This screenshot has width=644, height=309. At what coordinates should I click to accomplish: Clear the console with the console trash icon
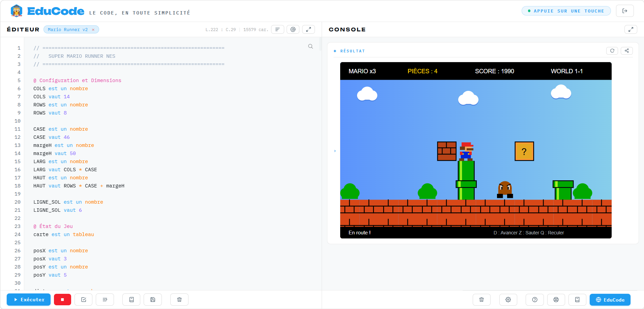[481, 300]
